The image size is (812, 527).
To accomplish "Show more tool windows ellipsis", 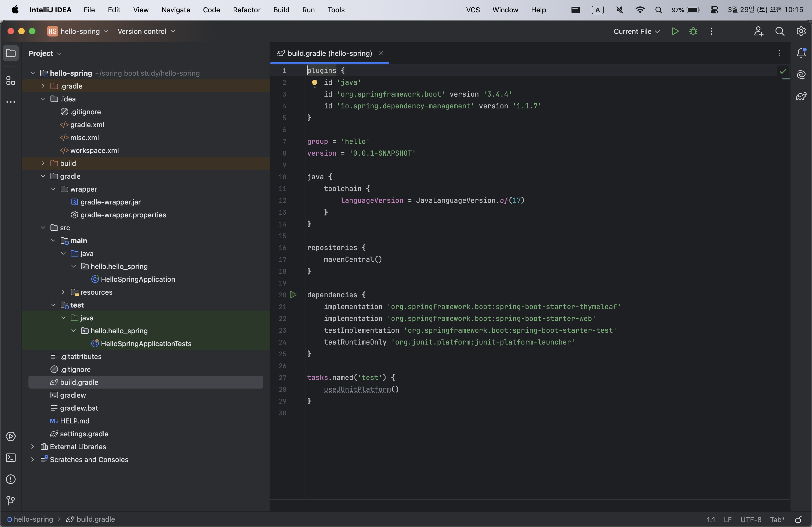I will [x=10, y=102].
